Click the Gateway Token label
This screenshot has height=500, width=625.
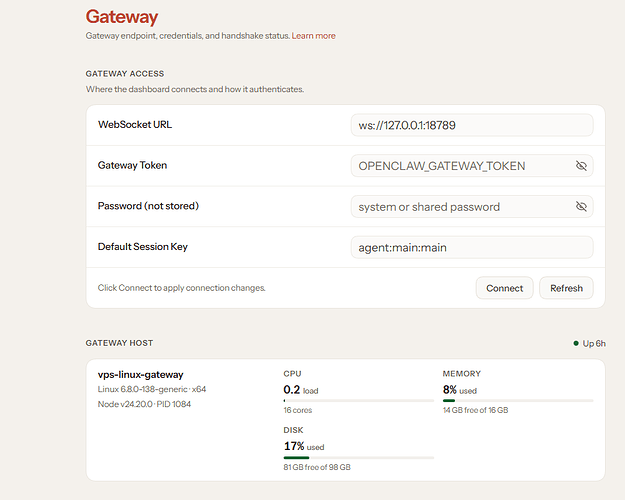point(132,165)
